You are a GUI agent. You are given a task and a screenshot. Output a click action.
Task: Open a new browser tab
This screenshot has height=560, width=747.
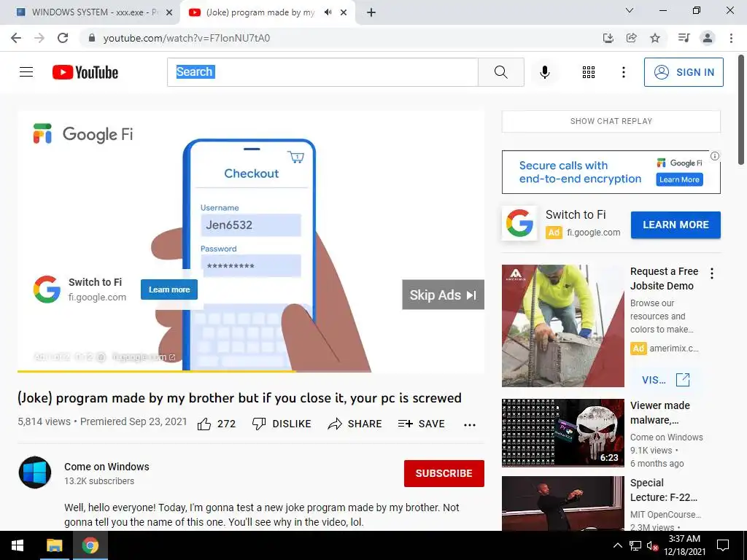point(371,12)
